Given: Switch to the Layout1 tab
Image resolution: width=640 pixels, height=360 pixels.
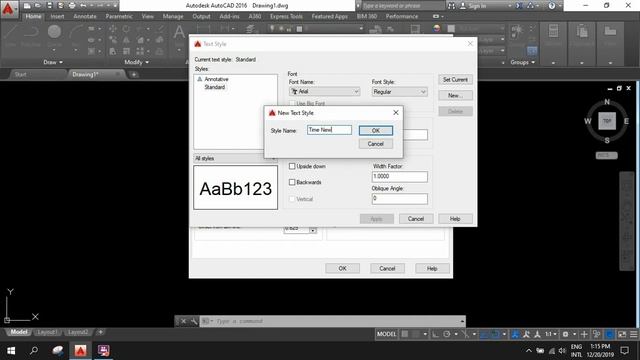Looking at the screenshot, I should 47,332.
